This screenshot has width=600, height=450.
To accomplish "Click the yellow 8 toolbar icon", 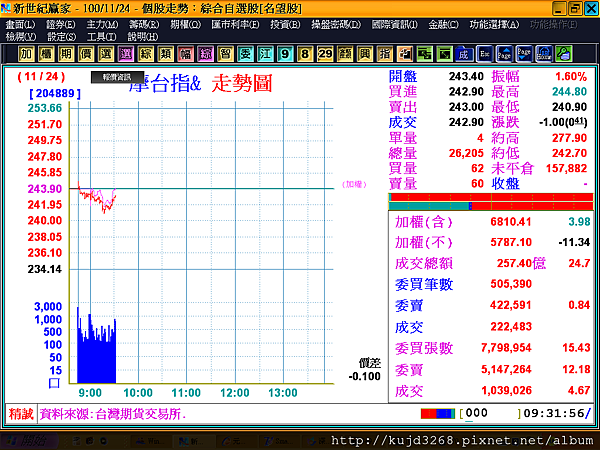I will click(305, 54).
